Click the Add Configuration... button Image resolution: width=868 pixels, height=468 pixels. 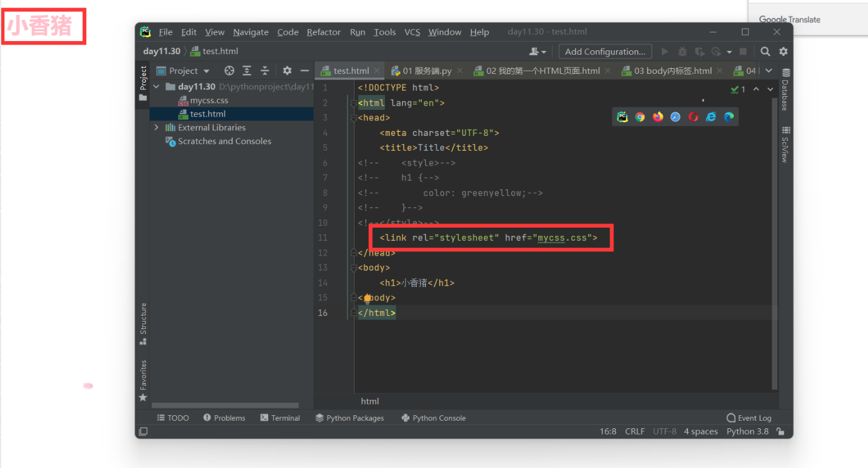[x=605, y=52]
